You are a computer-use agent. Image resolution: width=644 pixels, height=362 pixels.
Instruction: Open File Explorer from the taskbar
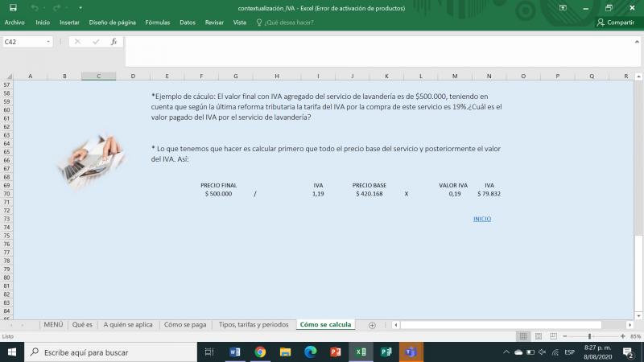click(x=286, y=352)
